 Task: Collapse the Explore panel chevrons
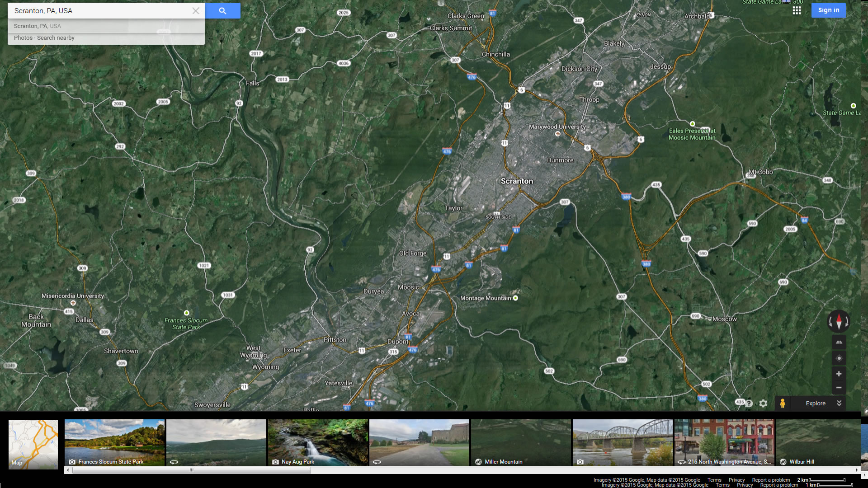point(839,404)
